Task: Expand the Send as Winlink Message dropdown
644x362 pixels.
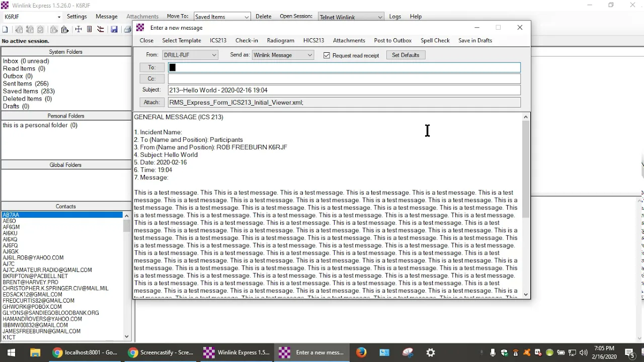Action: point(309,55)
